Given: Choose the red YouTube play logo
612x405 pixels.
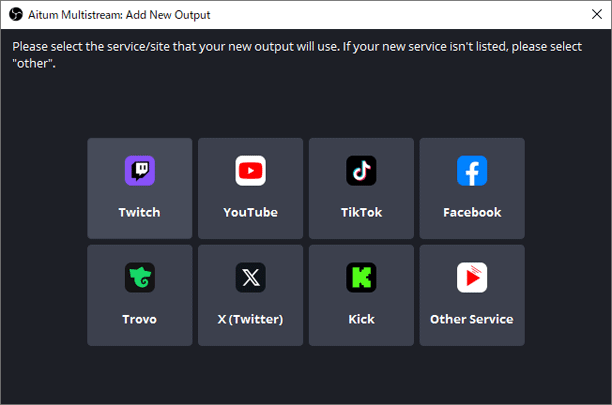Looking at the screenshot, I should [251, 171].
